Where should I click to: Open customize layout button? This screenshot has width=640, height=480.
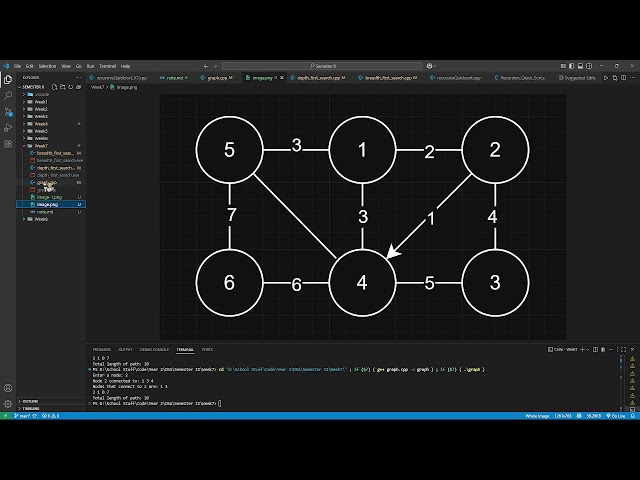[x=563, y=66]
